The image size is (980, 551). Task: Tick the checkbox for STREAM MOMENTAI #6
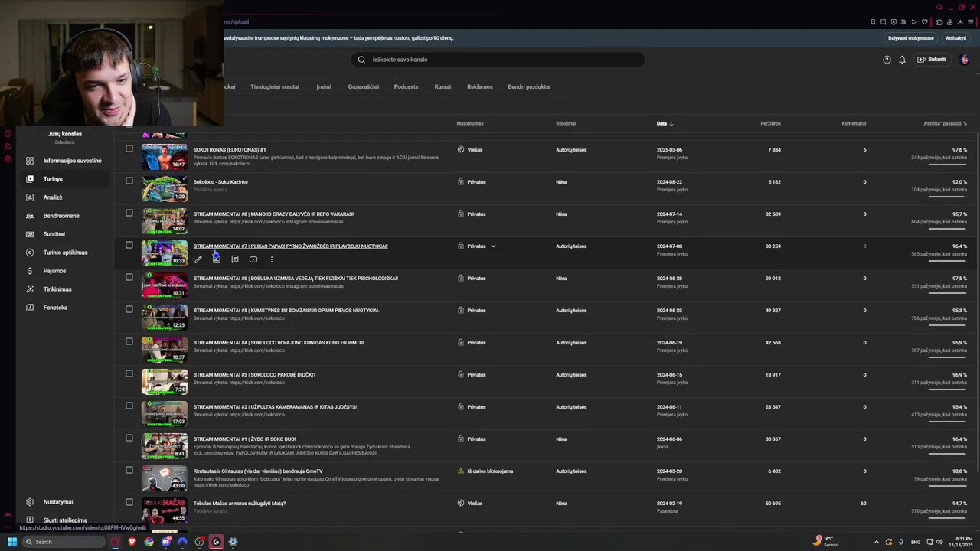129,278
